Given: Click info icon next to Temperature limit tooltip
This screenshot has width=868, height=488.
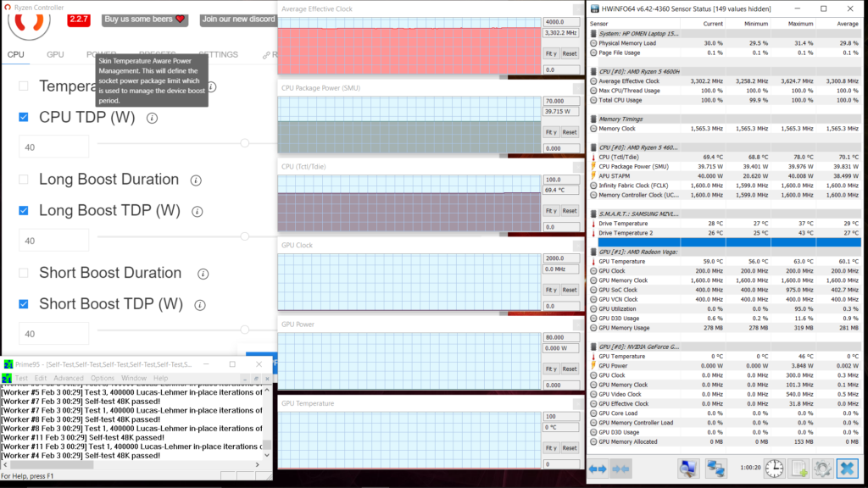Looking at the screenshot, I should [212, 87].
